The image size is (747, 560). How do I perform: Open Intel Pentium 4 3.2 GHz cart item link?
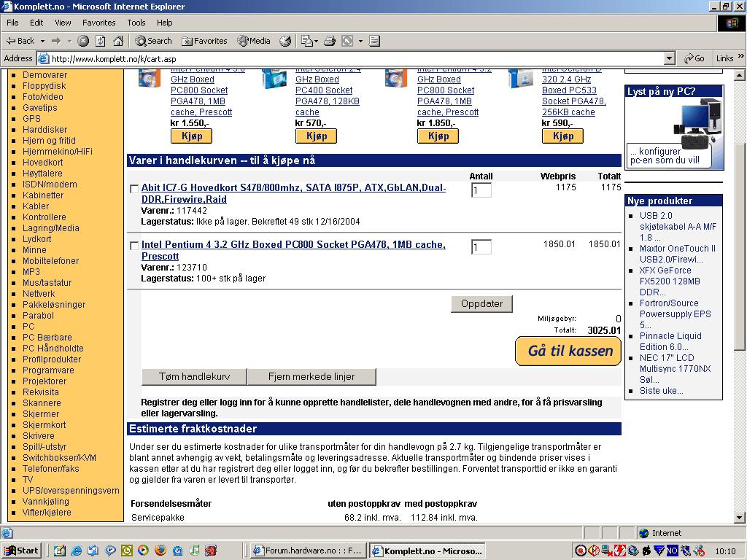pyautogui.click(x=293, y=250)
